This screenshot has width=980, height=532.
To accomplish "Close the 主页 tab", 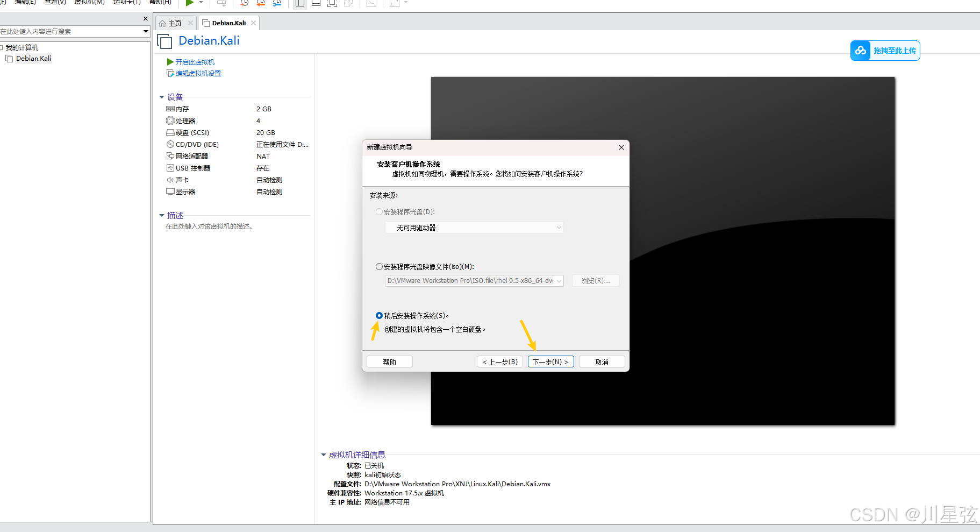I will [x=190, y=23].
